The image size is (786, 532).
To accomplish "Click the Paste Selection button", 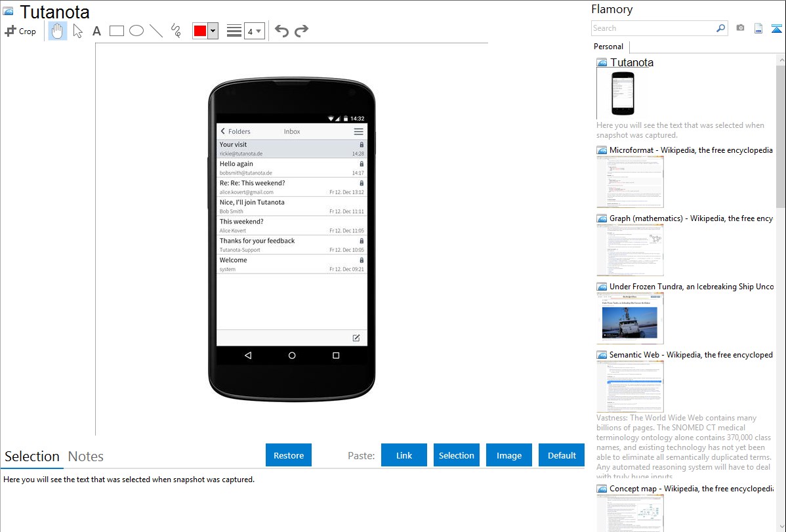I will tap(457, 455).
